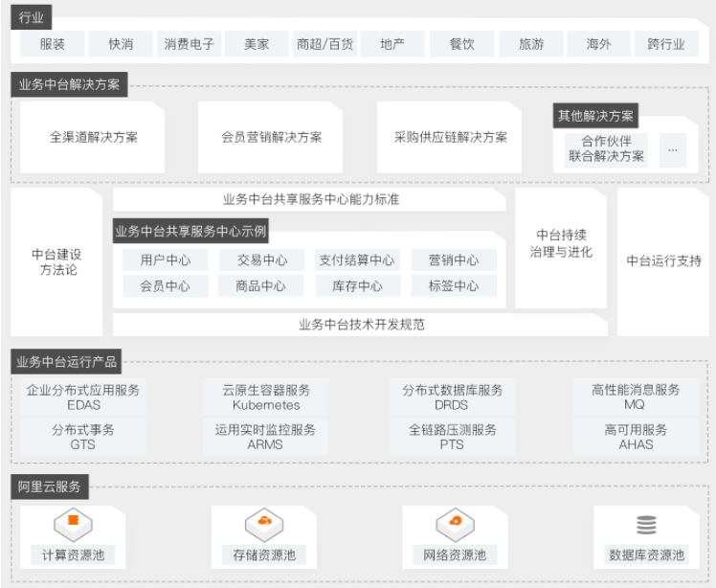The width and height of the screenshot is (716, 588).
Task: Click the network resource pool icon
Action: tap(456, 524)
